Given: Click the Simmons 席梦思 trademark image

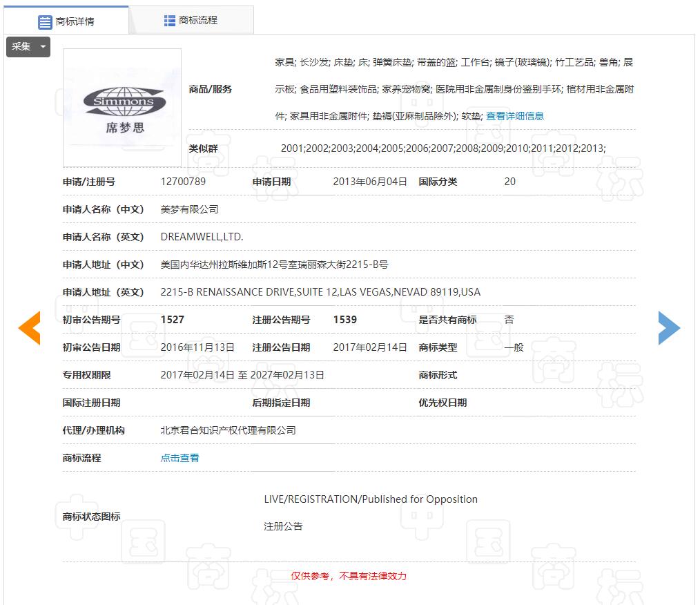Looking at the screenshot, I should tap(122, 108).
